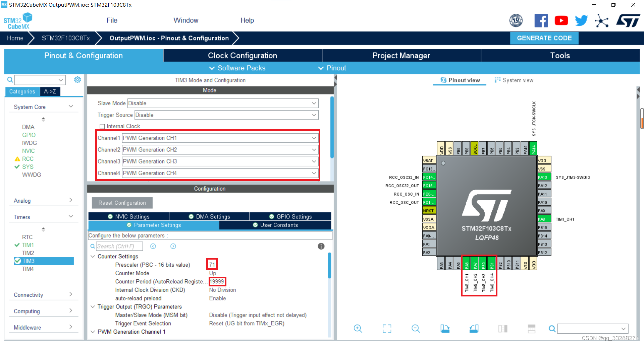Viewport: 644px width, 344px height.
Task: Open the Window menu
Action: [186, 20]
